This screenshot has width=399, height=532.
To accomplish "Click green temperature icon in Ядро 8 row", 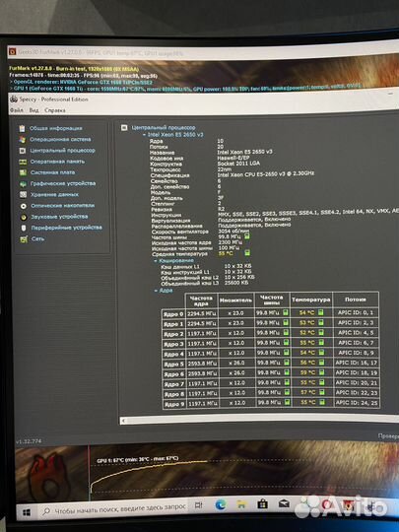I will (322, 392).
